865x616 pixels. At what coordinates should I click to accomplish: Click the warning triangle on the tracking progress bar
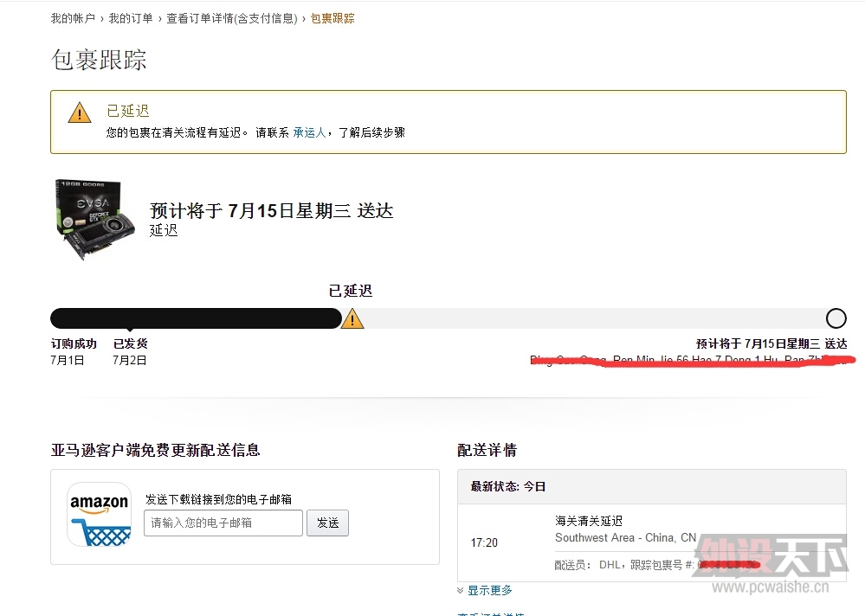coord(352,320)
